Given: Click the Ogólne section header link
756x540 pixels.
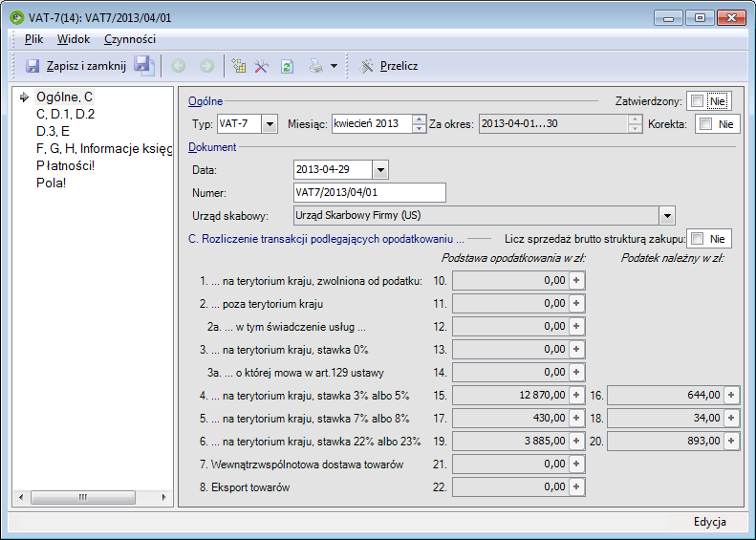Looking at the screenshot, I should (205, 101).
